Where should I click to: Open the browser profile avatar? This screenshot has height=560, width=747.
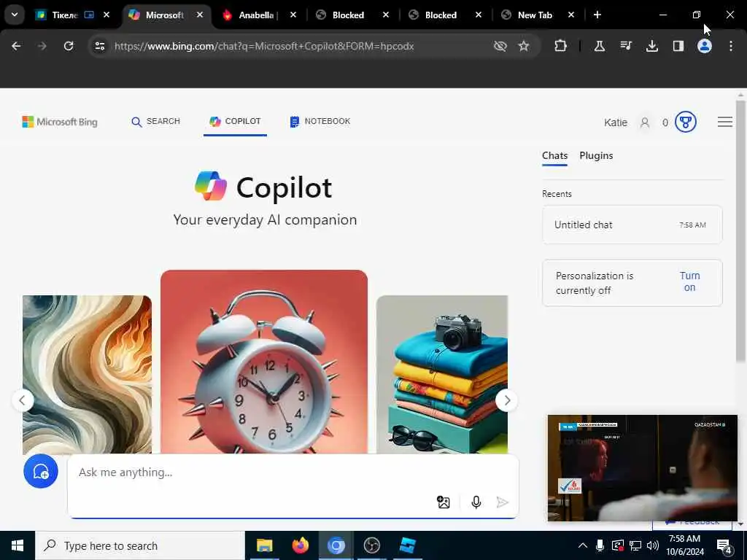[x=705, y=46]
